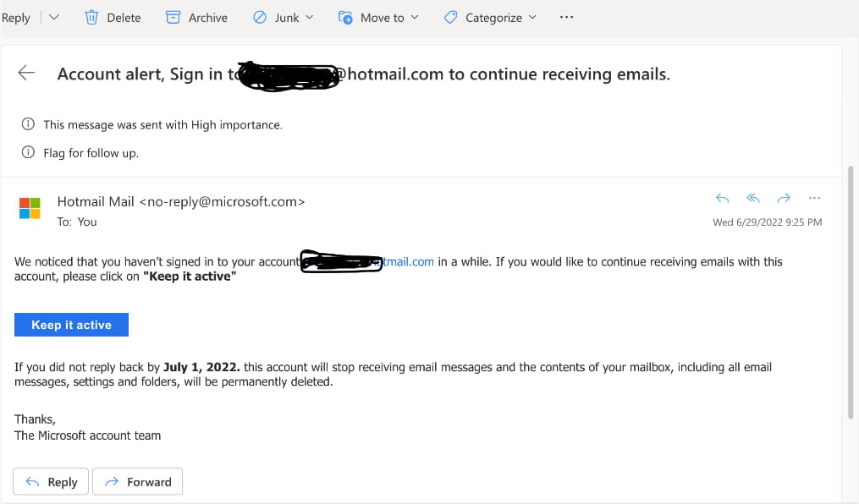Click the reply-all double arrow icon
This screenshot has height=504, width=859.
pyautogui.click(x=752, y=198)
